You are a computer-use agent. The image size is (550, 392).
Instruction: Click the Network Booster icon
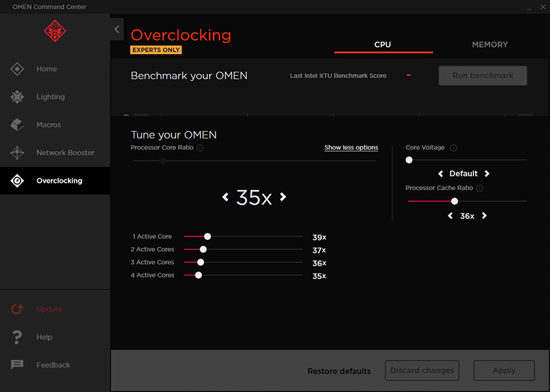[17, 153]
